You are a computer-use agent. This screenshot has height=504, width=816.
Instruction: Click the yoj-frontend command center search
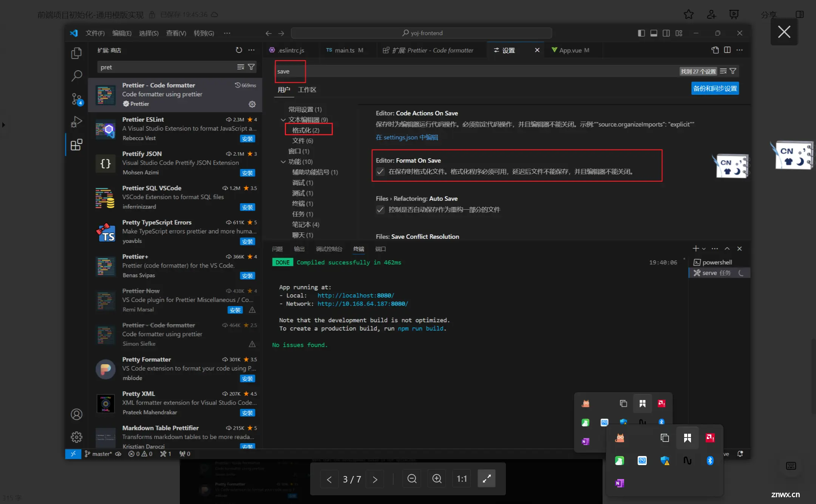(x=422, y=33)
